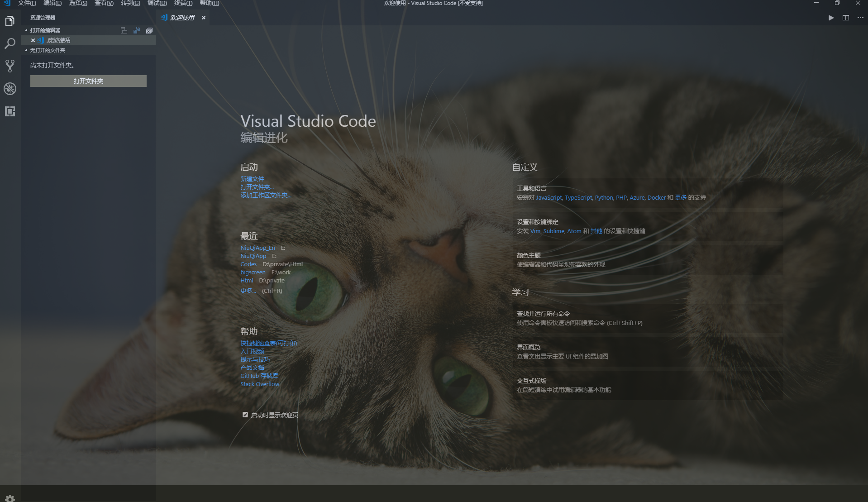Click the Sublime keybindings link

click(x=554, y=231)
